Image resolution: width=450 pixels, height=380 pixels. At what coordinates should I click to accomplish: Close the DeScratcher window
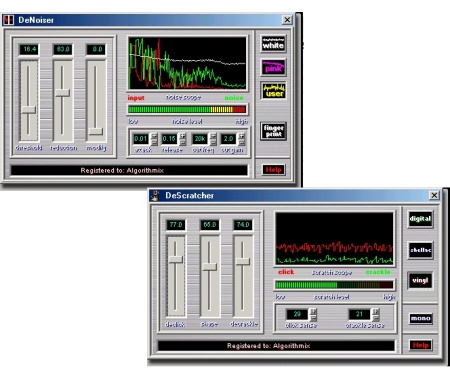tap(434, 195)
